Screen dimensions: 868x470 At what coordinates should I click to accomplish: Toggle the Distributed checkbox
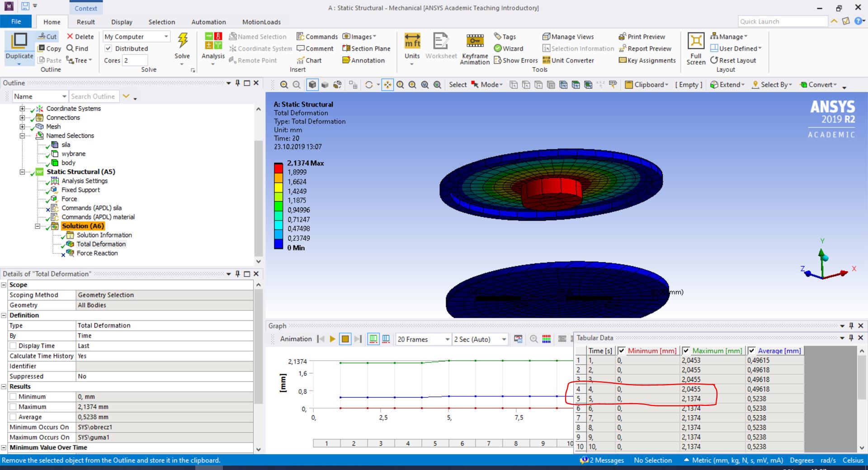[x=108, y=48]
